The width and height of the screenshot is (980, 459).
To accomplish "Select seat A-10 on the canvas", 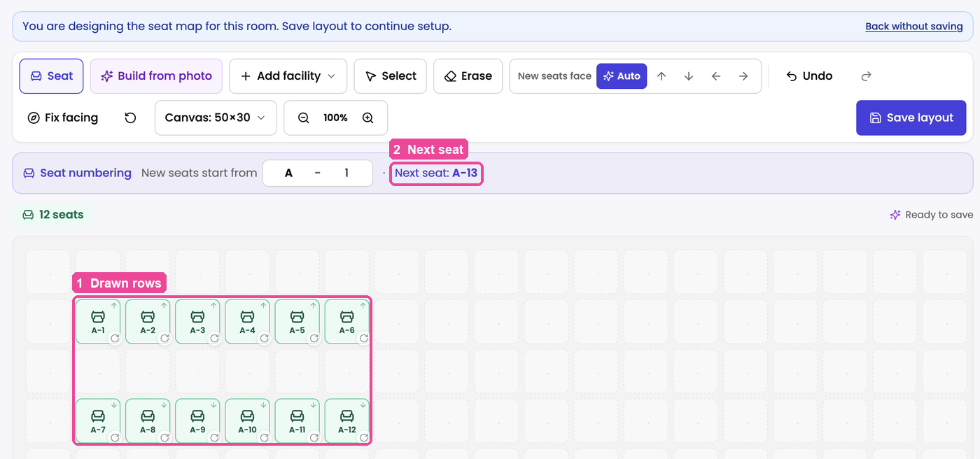I will pyautogui.click(x=247, y=421).
